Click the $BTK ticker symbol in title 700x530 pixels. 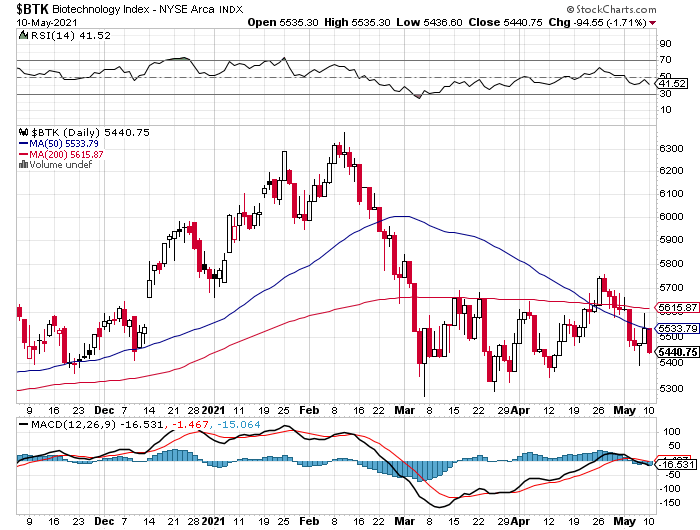pos(27,8)
